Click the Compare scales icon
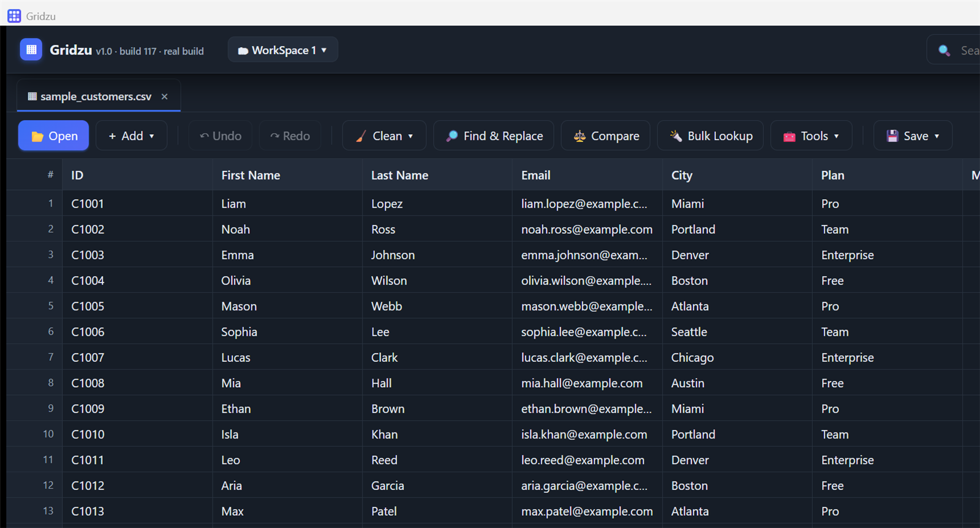 [x=579, y=136]
